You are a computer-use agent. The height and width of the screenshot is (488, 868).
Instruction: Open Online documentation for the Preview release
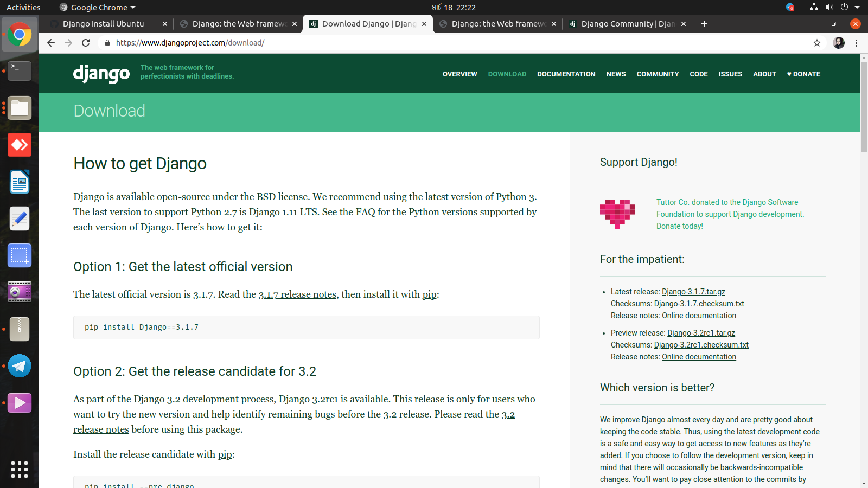[699, 357]
